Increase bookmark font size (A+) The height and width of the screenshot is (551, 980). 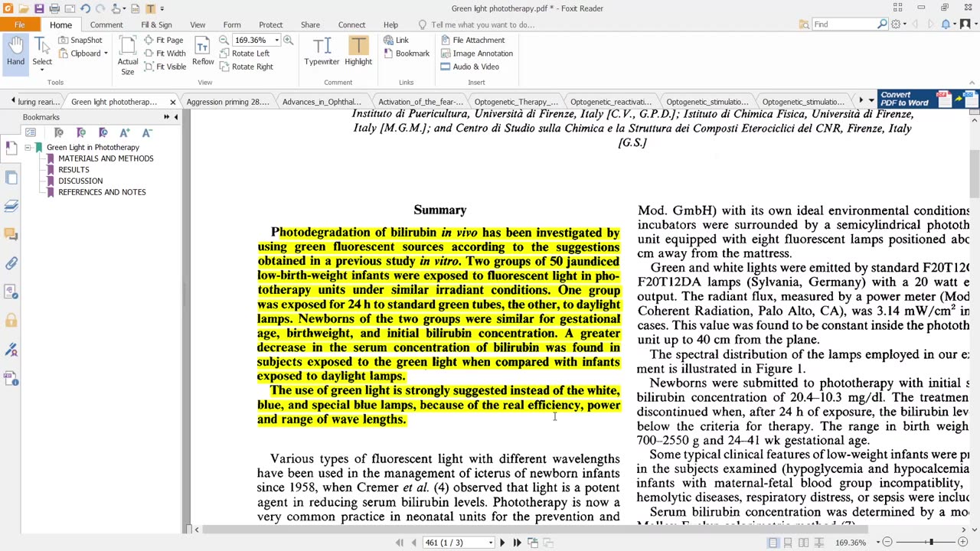tap(125, 132)
